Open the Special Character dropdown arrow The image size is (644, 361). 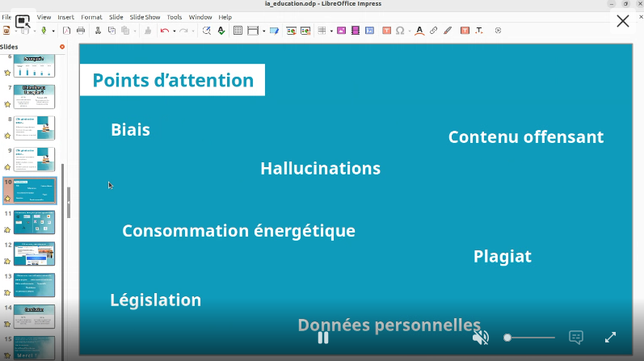[410, 31]
